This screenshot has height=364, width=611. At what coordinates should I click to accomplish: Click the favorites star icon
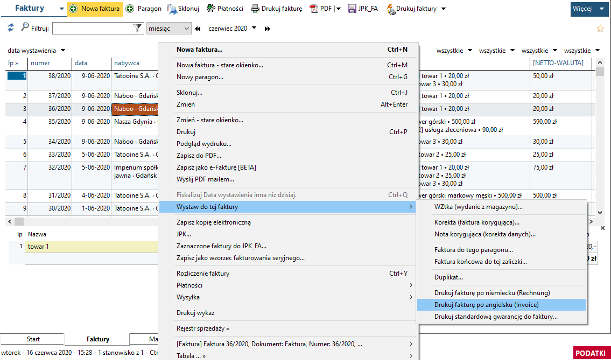(600, 28)
